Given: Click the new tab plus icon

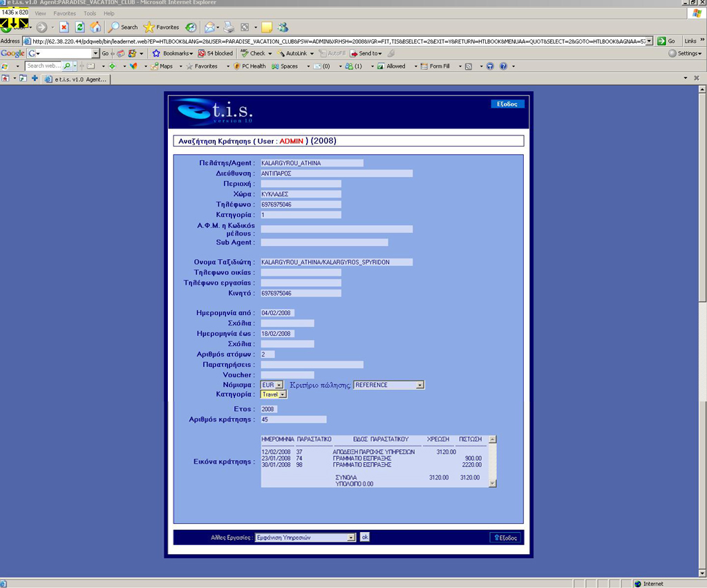Looking at the screenshot, I should point(35,79).
